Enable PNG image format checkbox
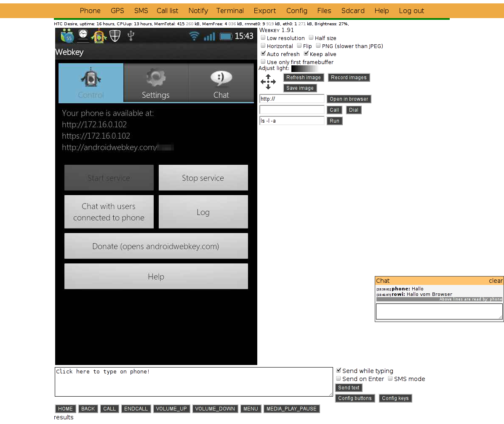 [318, 46]
